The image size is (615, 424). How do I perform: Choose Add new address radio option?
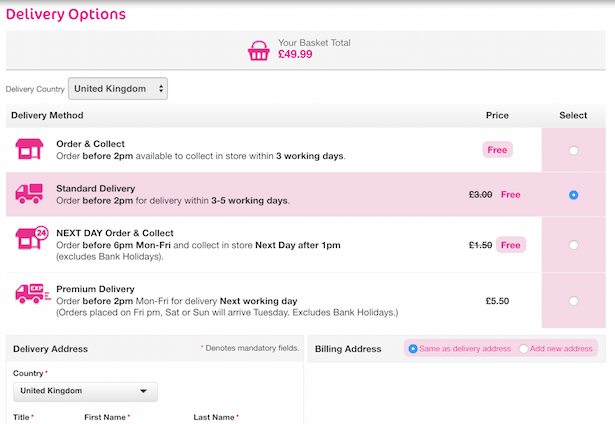coord(524,349)
